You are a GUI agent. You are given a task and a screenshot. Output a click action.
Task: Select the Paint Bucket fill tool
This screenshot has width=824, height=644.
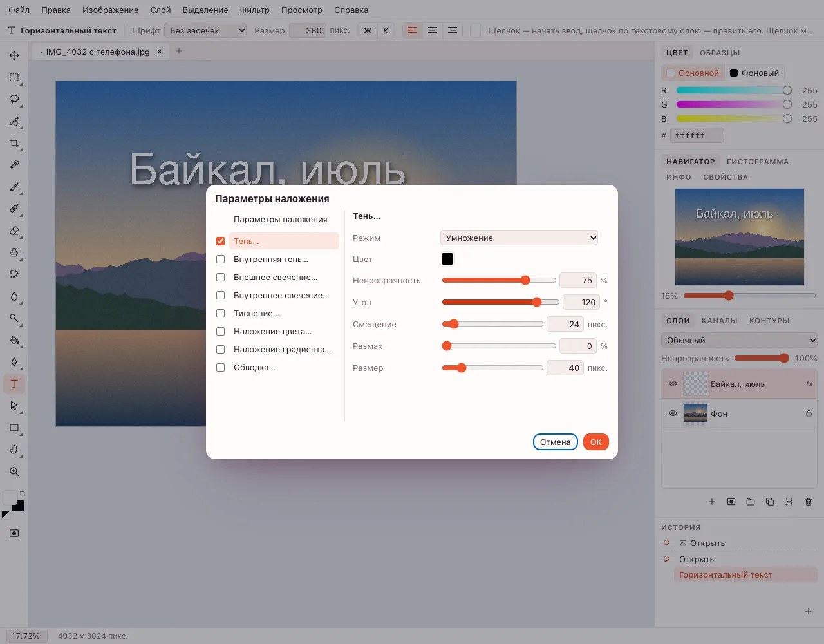tap(14, 340)
